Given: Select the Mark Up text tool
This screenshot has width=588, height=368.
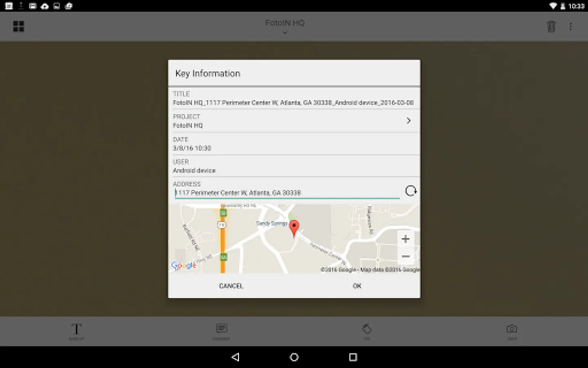Looking at the screenshot, I should click(76, 331).
